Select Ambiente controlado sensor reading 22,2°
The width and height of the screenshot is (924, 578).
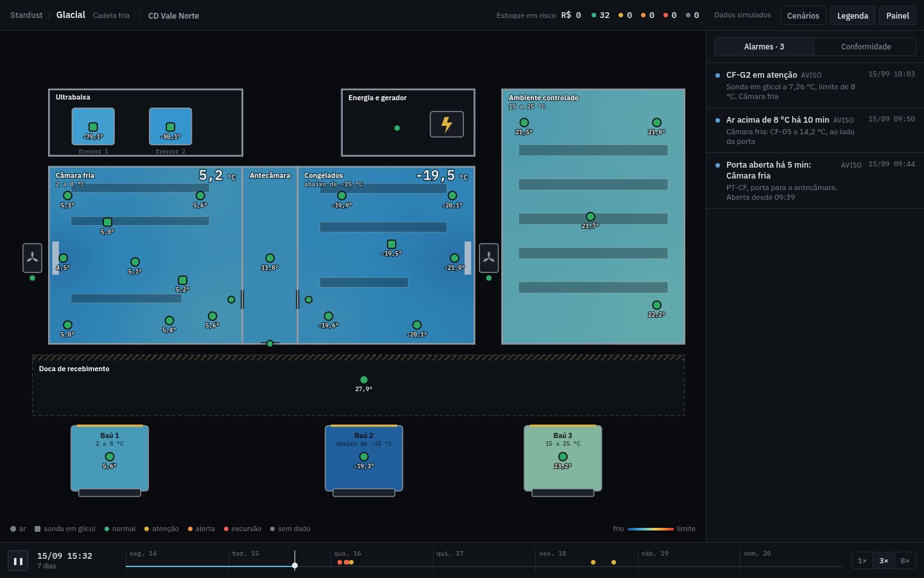(656, 306)
